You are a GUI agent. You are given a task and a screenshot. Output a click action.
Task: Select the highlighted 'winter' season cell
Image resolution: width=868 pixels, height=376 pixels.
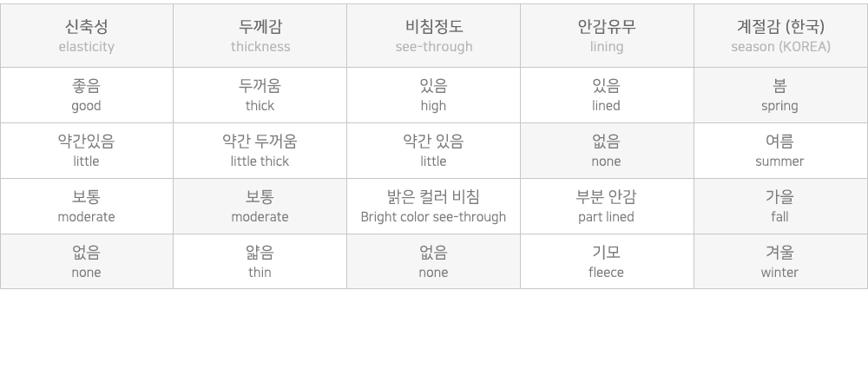780,262
